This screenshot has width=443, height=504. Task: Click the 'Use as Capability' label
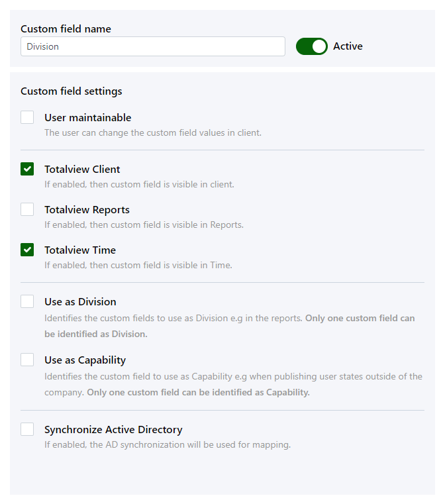(x=85, y=360)
